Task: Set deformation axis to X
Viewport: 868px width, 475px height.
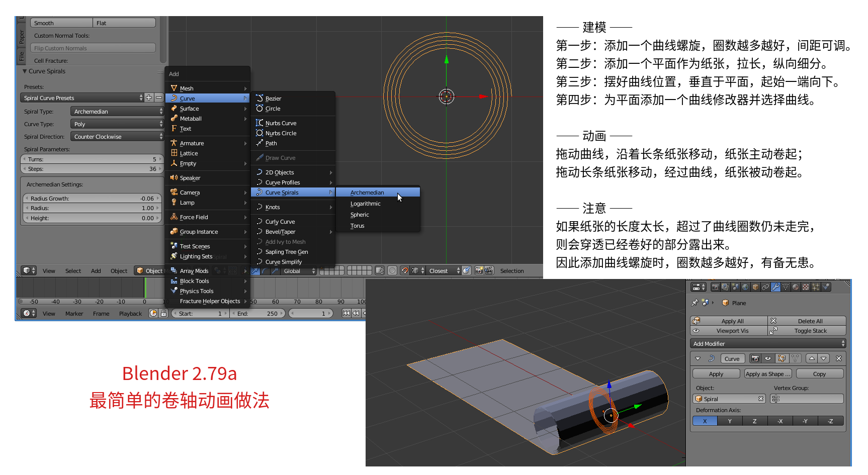Action: (x=705, y=421)
